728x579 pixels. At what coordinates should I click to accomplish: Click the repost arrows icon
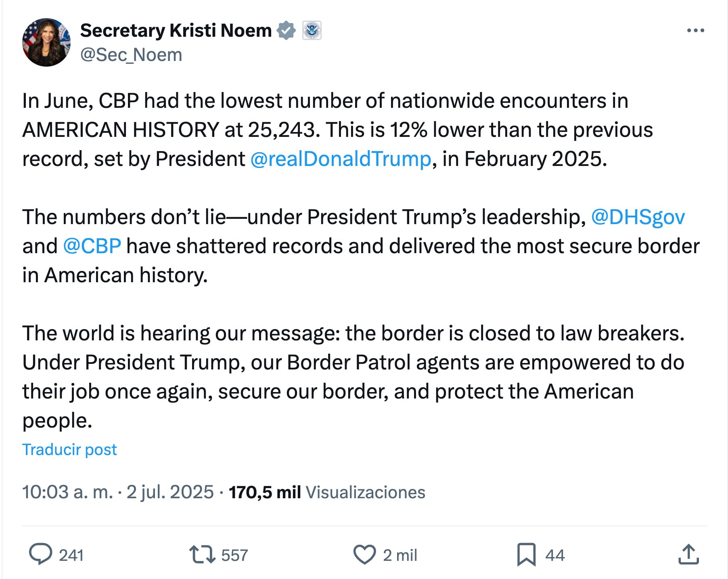coord(202,554)
